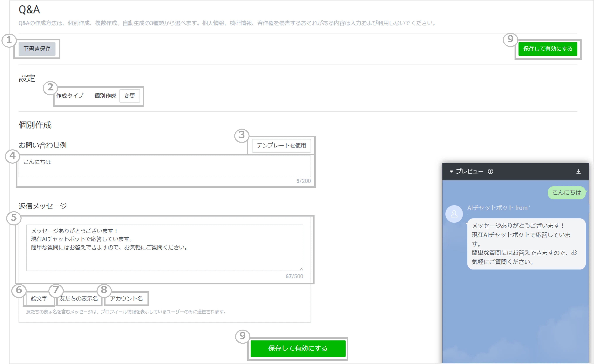Insert アカウント名 placeholder
Screen dimensions: 594x364
pos(126,299)
